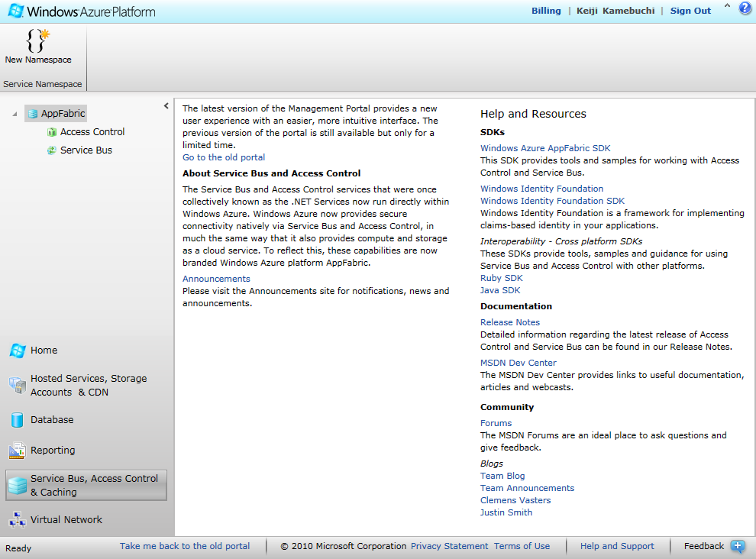Select Service Bus in the tree
The height and width of the screenshot is (559, 756).
coord(86,150)
